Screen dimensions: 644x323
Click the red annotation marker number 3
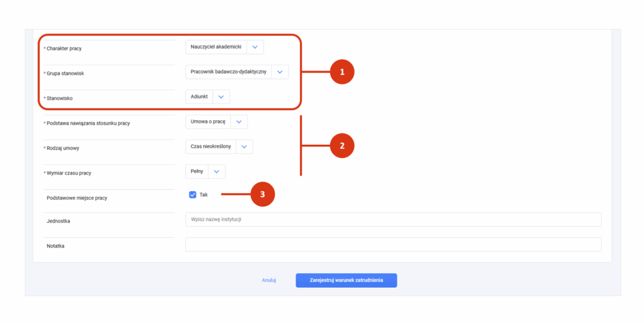[262, 195]
